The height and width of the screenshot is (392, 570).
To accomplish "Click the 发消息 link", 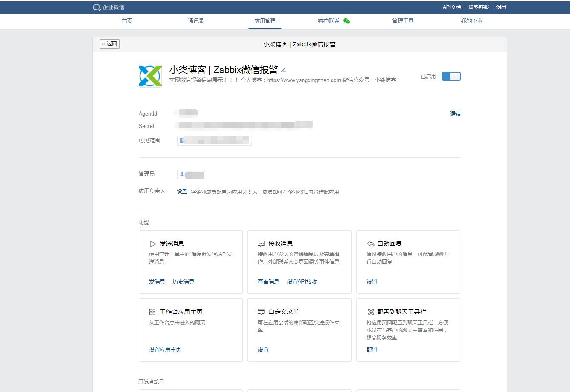I will pyautogui.click(x=157, y=281).
